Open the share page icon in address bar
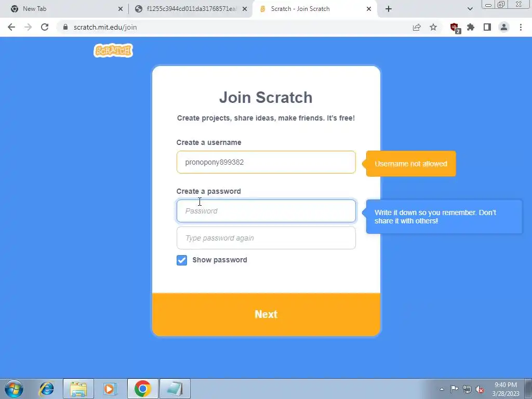The height and width of the screenshot is (399, 532). point(417,27)
